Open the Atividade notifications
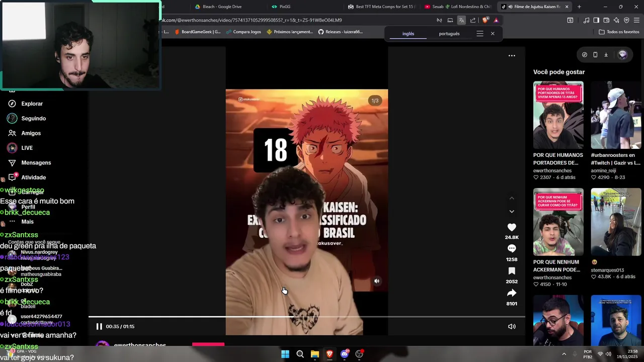 click(27, 177)
